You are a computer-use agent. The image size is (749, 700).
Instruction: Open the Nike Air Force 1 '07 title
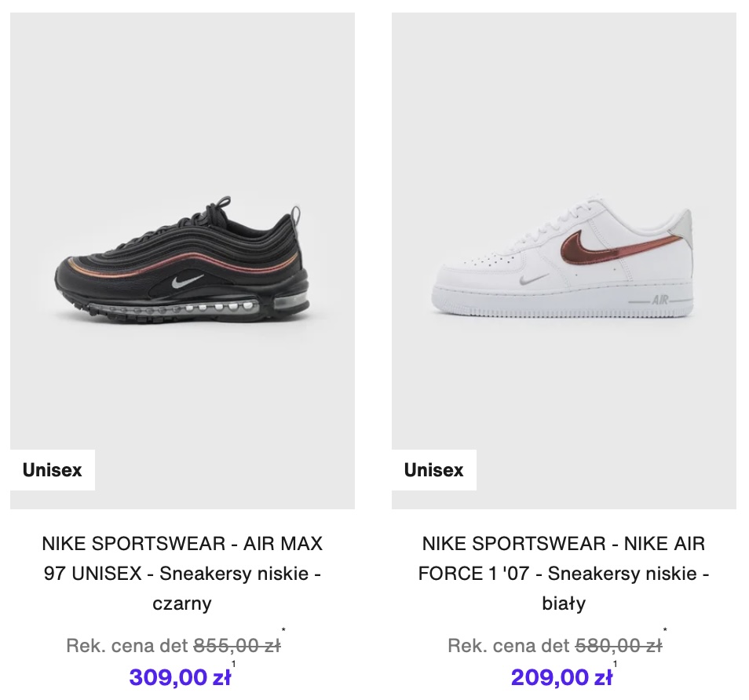click(564, 574)
